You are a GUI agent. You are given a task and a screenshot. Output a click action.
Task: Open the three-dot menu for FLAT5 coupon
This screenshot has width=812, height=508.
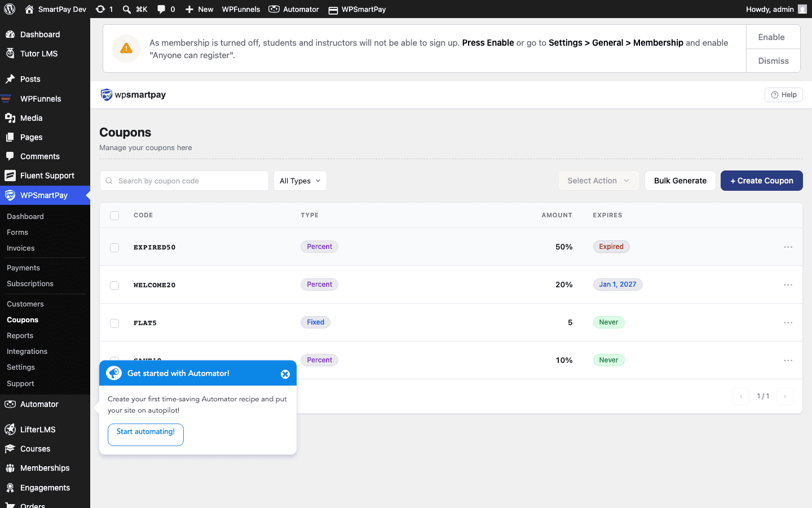coord(788,323)
